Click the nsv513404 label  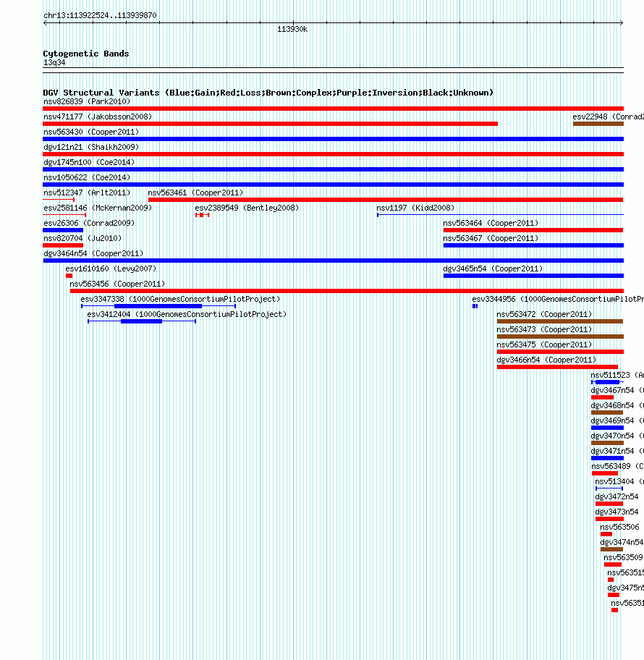coord(619,481)
